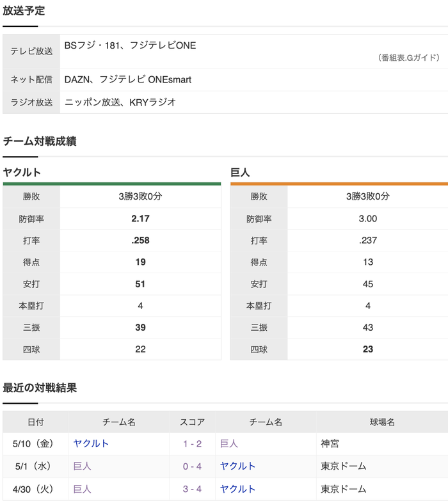
Task: Open the 3 - 4 score link
Action: [193, 489]
